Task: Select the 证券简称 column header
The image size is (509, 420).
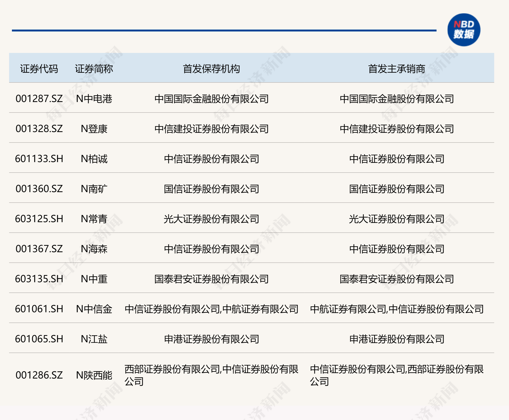Action: [94, 69]
